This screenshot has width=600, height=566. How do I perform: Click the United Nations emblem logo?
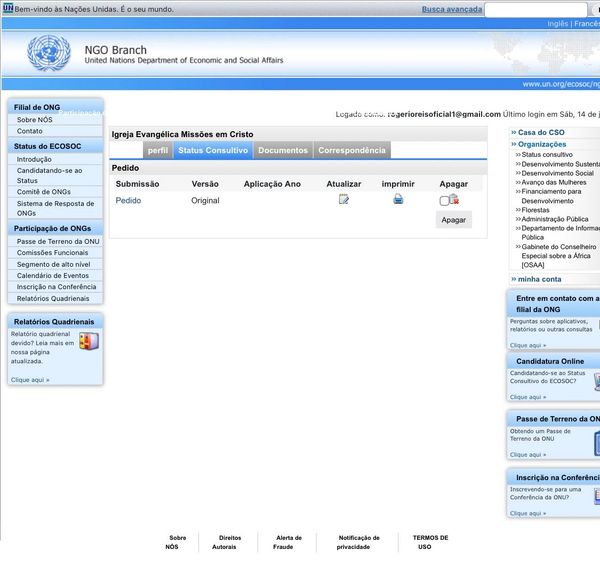(46, 54)
